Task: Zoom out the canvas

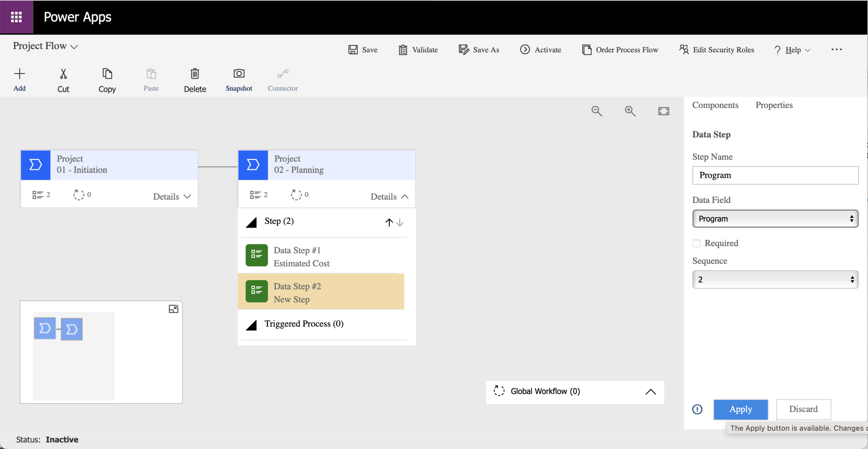Action: click(597, 111)
